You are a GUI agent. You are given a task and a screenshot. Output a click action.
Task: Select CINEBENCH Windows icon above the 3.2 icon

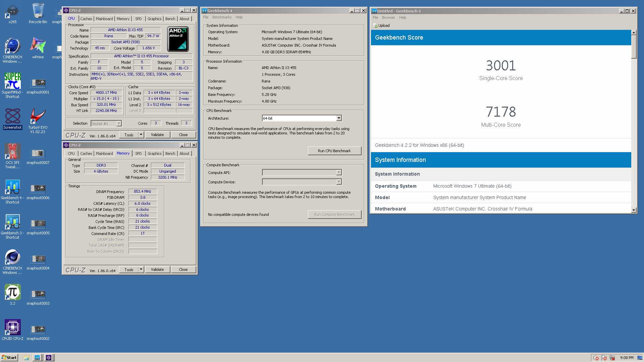point(12,261)
